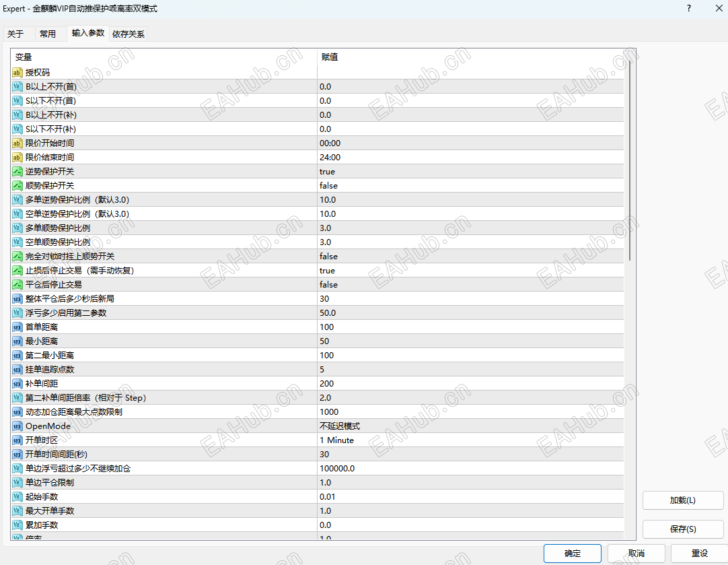Click the icon beside 多单逆势保护比例
Viewport: 728px width, 565px height.
(x=17, y=200)
